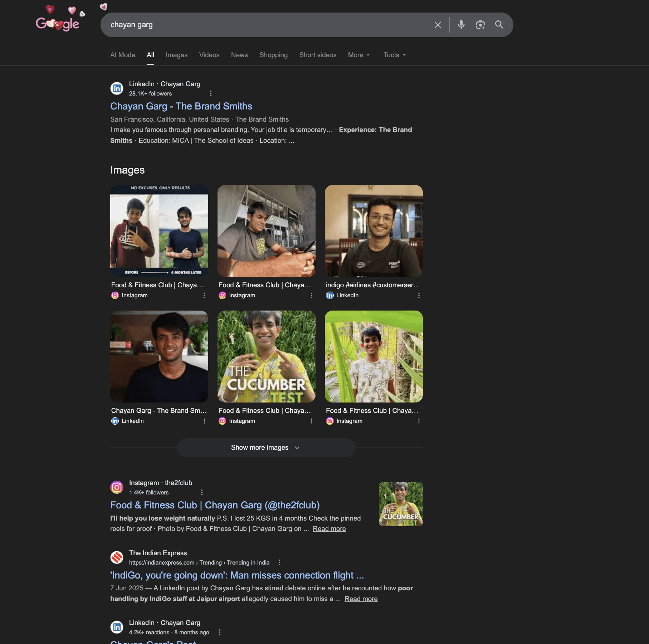Open options menu beside Indian Express URL
This screenshot has height=644, width=649.
coord(279,562)
